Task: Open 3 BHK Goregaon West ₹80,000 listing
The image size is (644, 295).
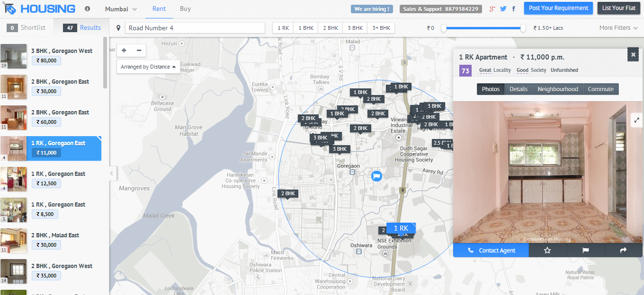Action: (51, 56)
